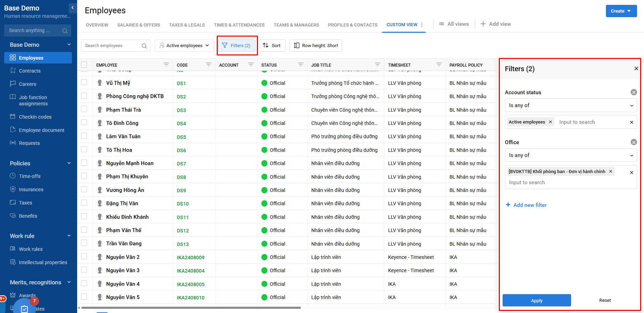Open Checkin codes page

point(35,117)
